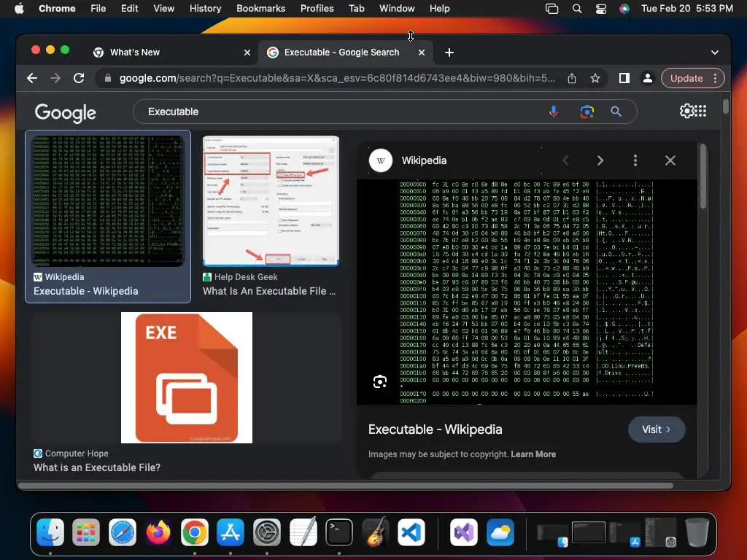Click the Google logo
The image size is (747, 560).
tap(65, 112)
